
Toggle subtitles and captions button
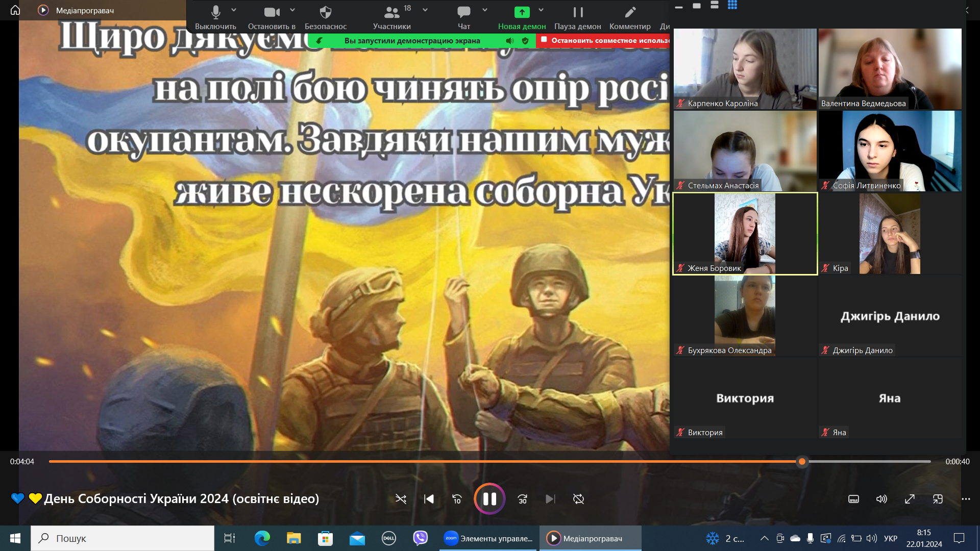click(x=853, y=499)
